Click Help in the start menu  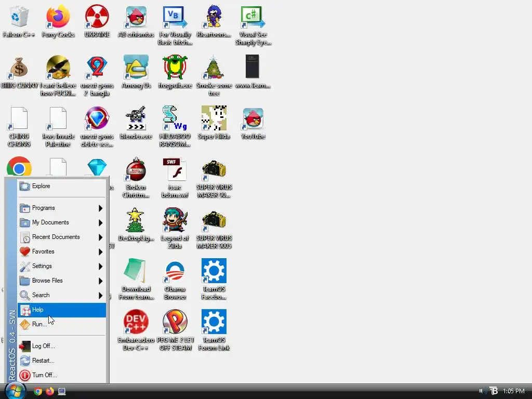pos(62,310)
